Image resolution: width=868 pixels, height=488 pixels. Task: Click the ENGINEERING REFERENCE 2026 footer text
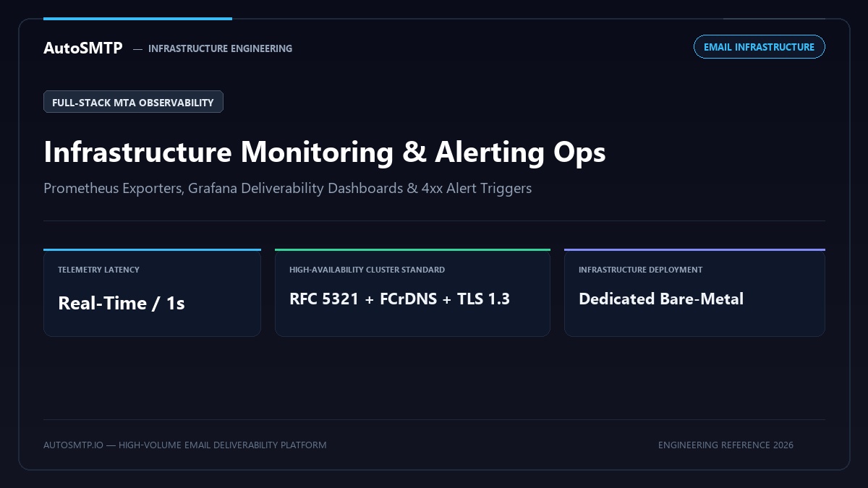coord(726,445)
